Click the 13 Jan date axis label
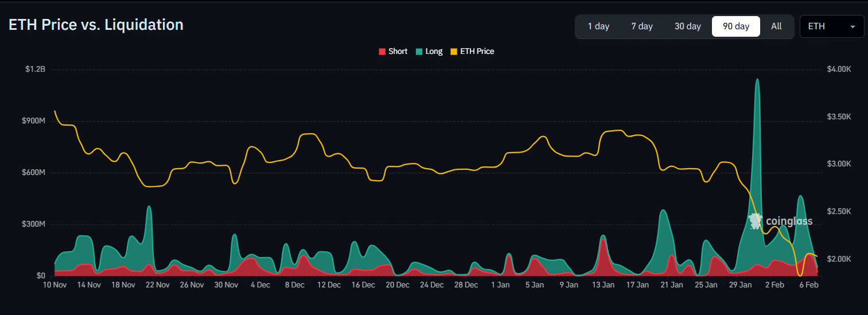868x315 pixels. pyautogui.click(x=603, y=285)
